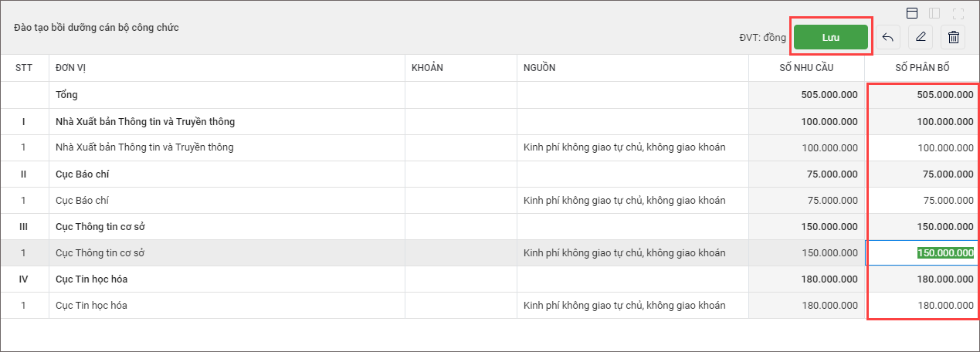Click the pencil edit icon
This screenshot has width=980, height=352.
coord(921,37)
